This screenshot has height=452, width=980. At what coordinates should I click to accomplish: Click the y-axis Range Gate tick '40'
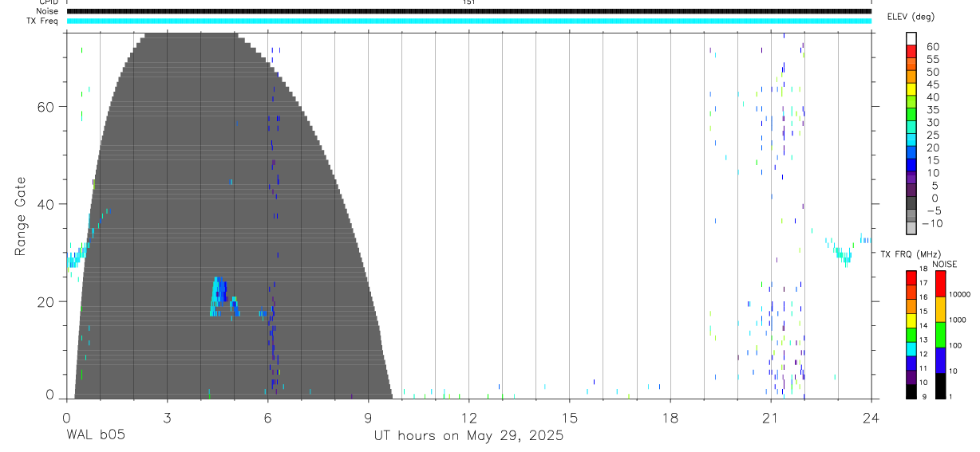tap(46, 204)
